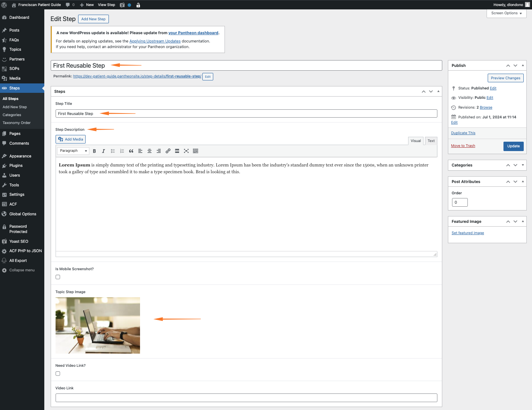Expand the Screen Options panel
The image size is (532, 410).
tap(506, 13)
